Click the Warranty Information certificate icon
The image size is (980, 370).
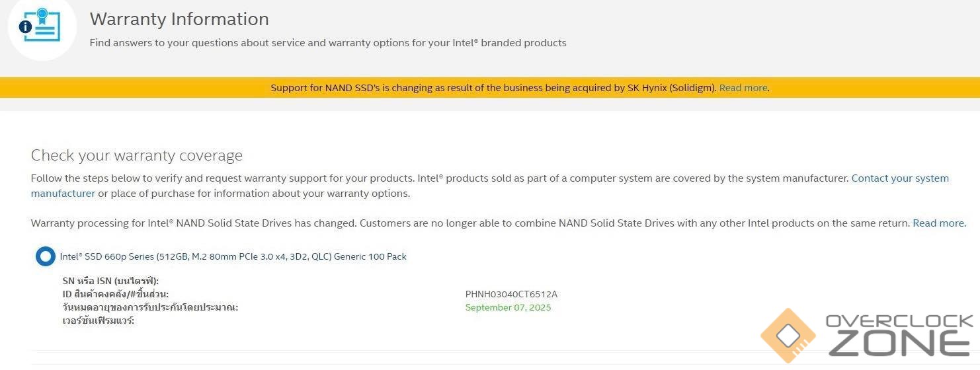45,25
